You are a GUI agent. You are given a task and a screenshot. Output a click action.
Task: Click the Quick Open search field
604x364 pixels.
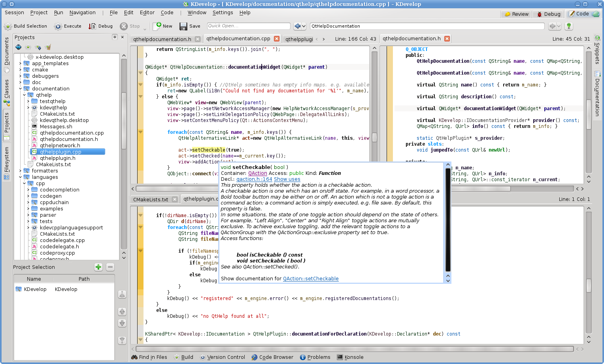tap(248, 26)
